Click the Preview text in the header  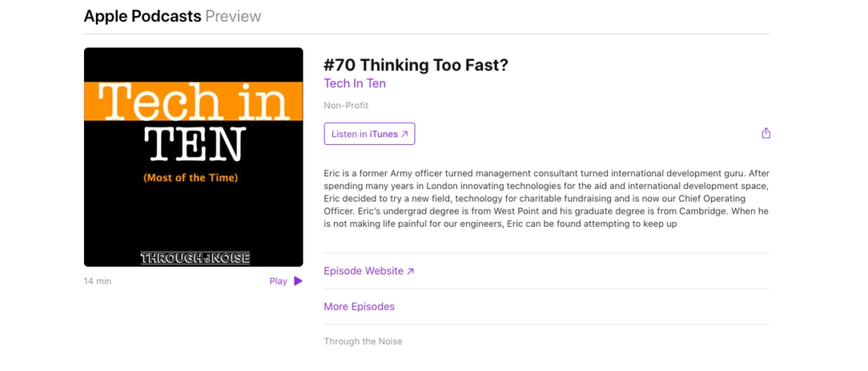(233, 17)
